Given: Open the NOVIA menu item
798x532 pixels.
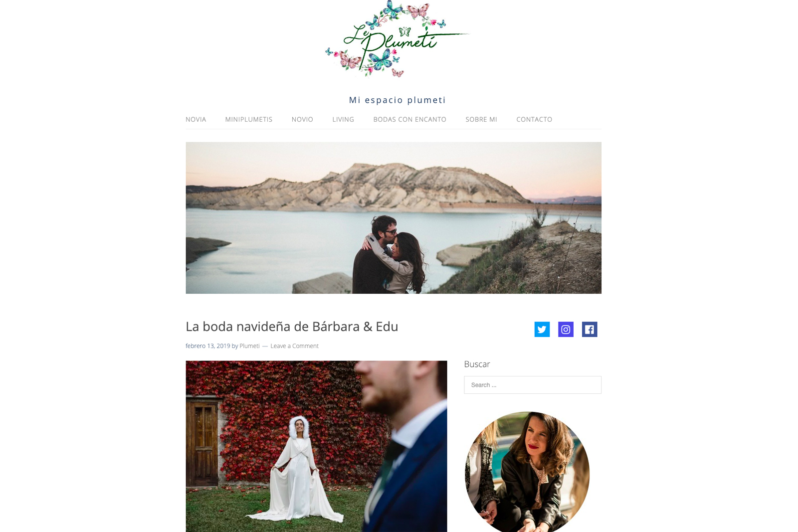Looking at the screenshot, I should coord(196,119).
